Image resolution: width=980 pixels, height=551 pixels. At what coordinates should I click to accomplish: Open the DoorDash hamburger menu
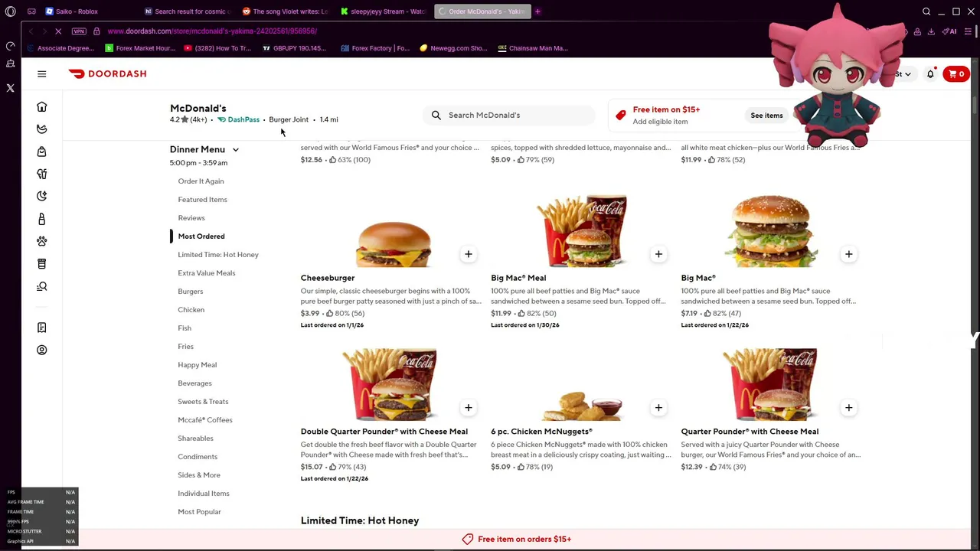42,73
